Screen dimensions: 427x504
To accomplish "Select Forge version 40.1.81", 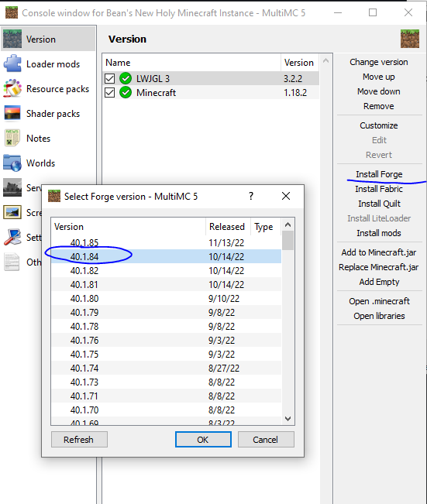I will pyautogui.click(x=167, y=284).
